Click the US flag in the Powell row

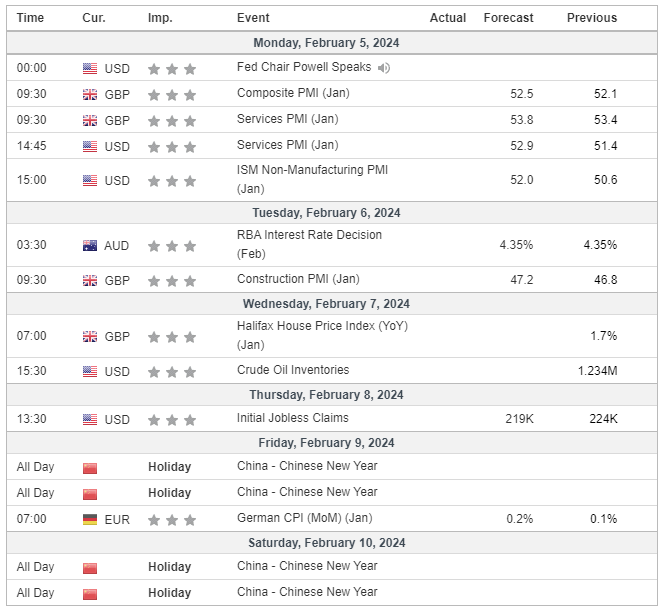click(x=90, y=68)
